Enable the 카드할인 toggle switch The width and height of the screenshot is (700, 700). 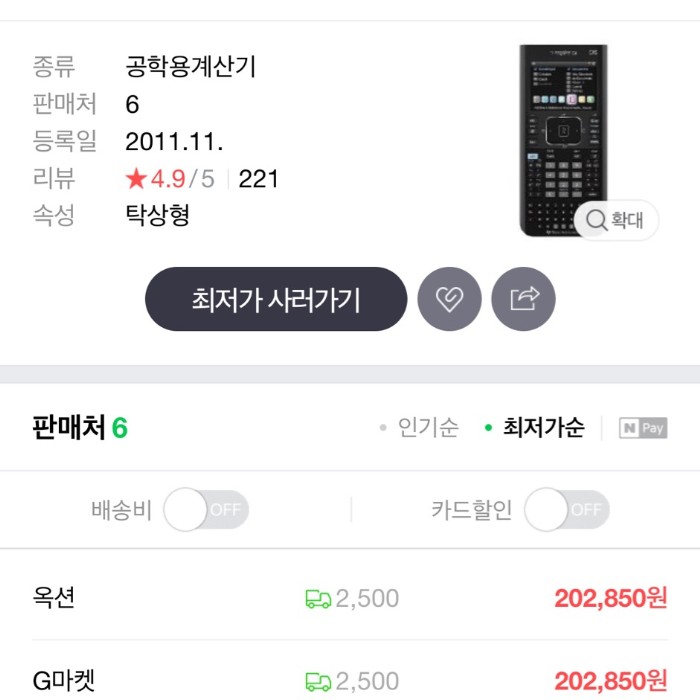(567, 509)
